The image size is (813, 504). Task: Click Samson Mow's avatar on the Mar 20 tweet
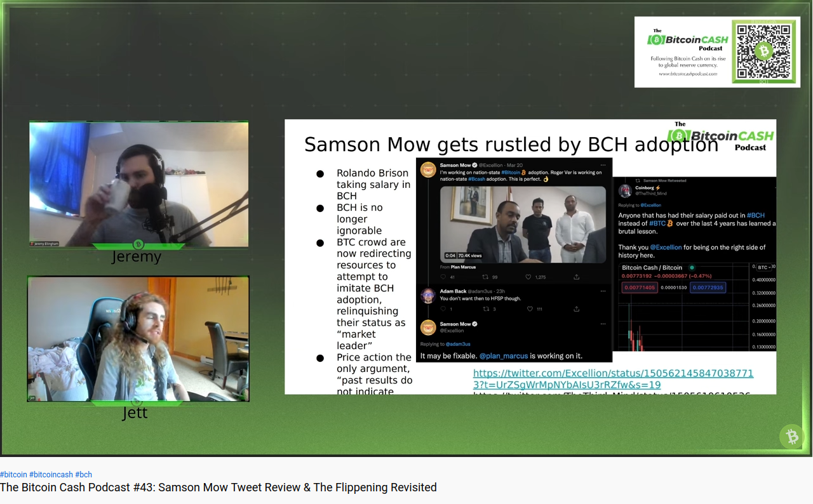coord(428,169)
